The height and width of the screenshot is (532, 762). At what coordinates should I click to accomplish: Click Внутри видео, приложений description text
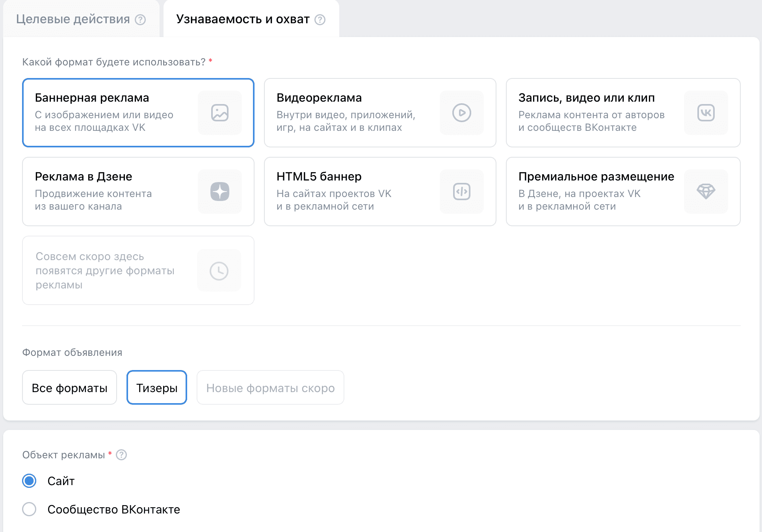(346, 121)
